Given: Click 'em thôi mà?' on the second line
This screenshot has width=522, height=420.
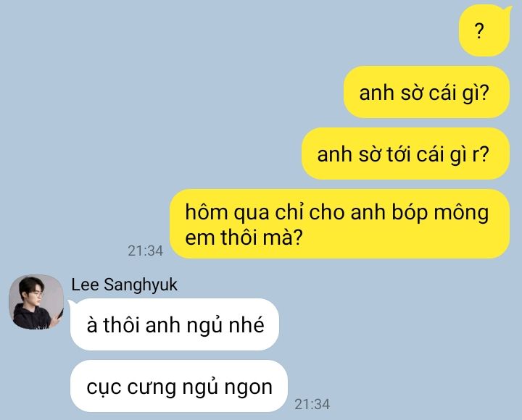Looking at the screenshot, I should (x=244, y=238).
